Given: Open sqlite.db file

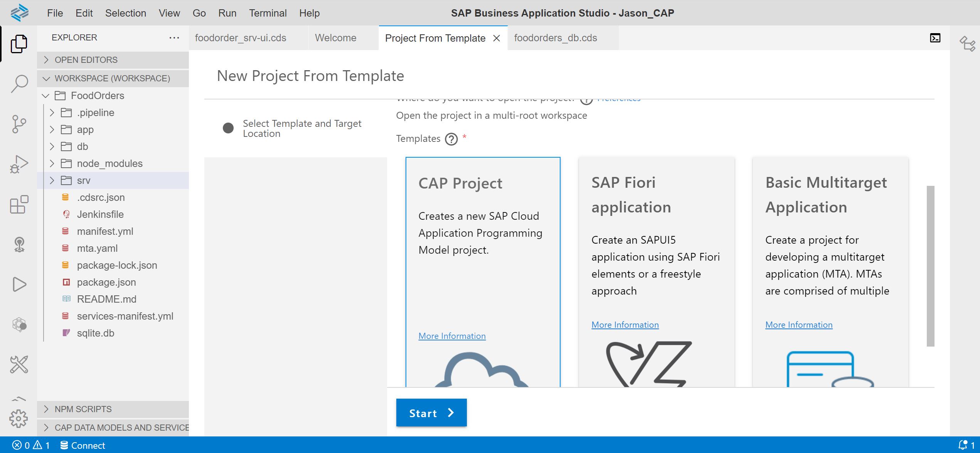Looking at the screenshot, I should [96, 333].
